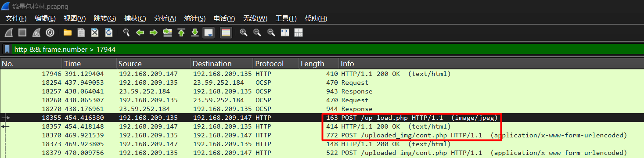
Task: Click time value 454.416380
Action: (84, 118)
